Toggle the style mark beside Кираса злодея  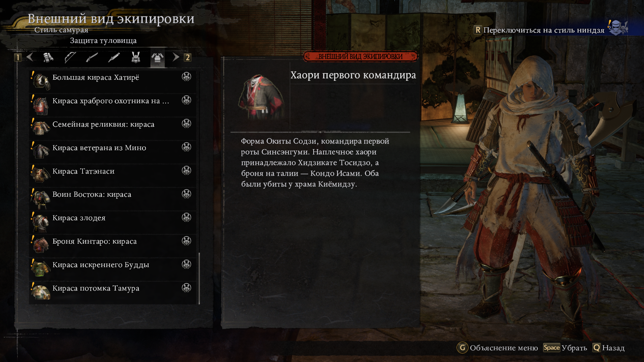click(x=186, y=217)
